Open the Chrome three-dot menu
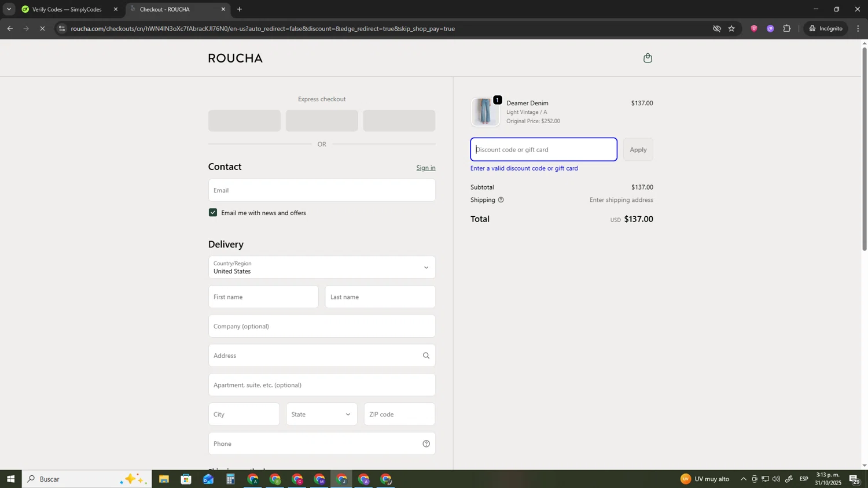 click(x=858, y=28)
